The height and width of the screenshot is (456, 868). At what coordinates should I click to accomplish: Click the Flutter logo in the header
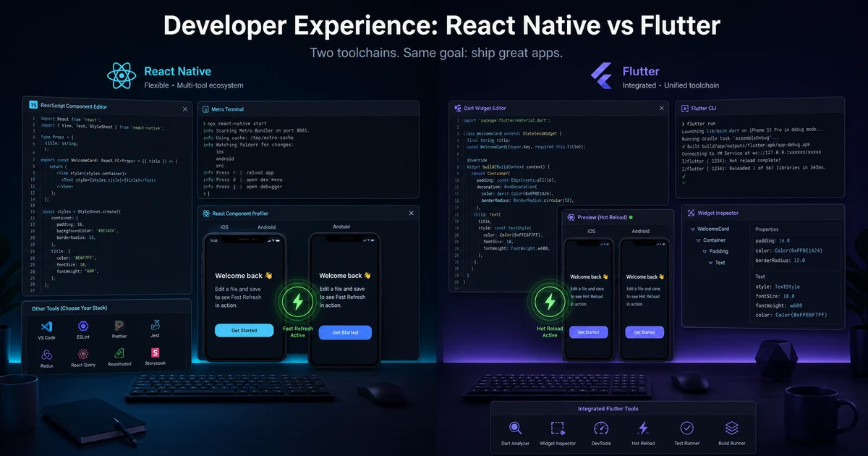[602, 76]
